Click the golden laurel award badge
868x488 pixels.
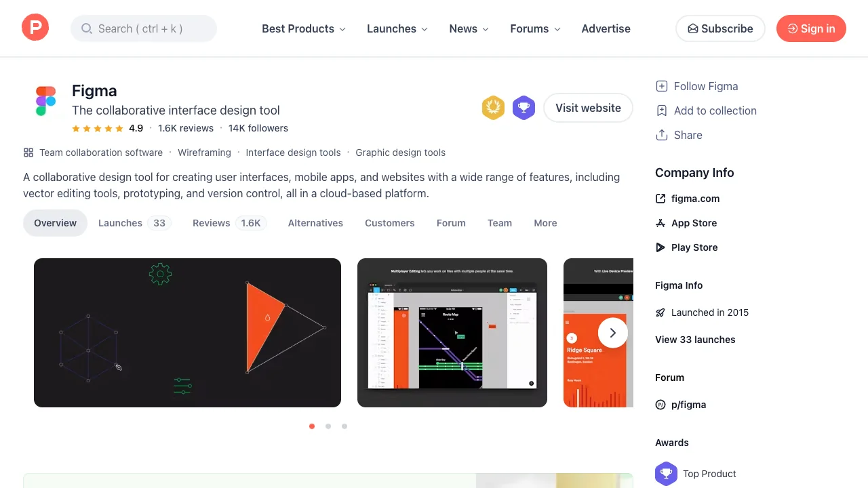click(493, 108)
